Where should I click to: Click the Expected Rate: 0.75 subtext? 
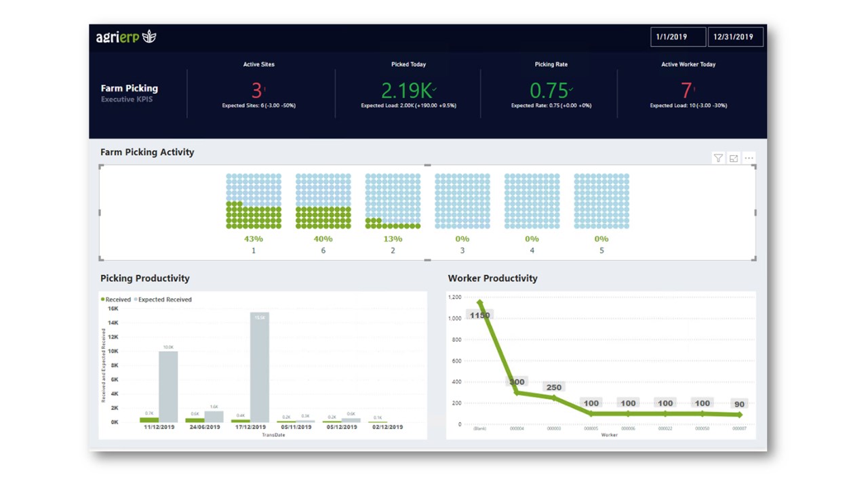551,106
